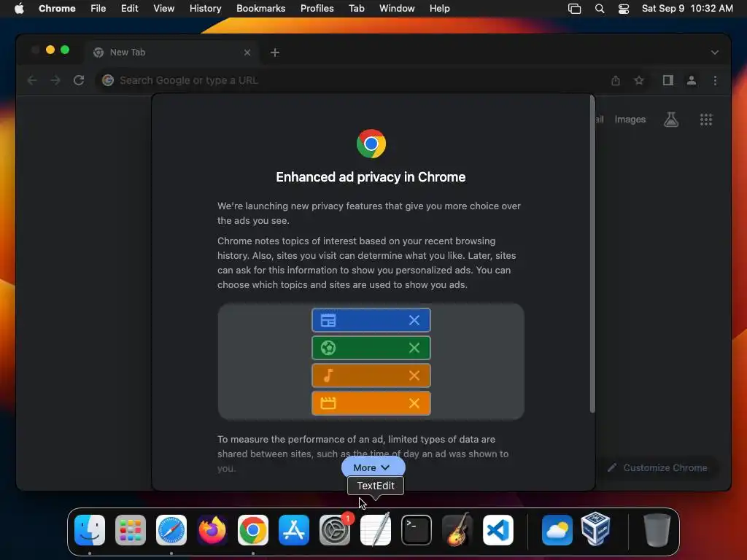The height and width of the screenshot is (560, 747).
Task: Remove the blue news topic chip
Action: 414,321
